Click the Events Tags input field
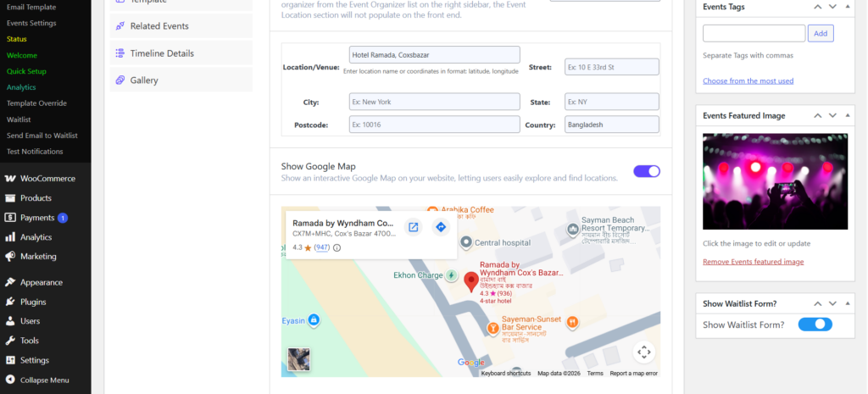The width and height of the screenshot is (868, 394). (x=754, y=33)
